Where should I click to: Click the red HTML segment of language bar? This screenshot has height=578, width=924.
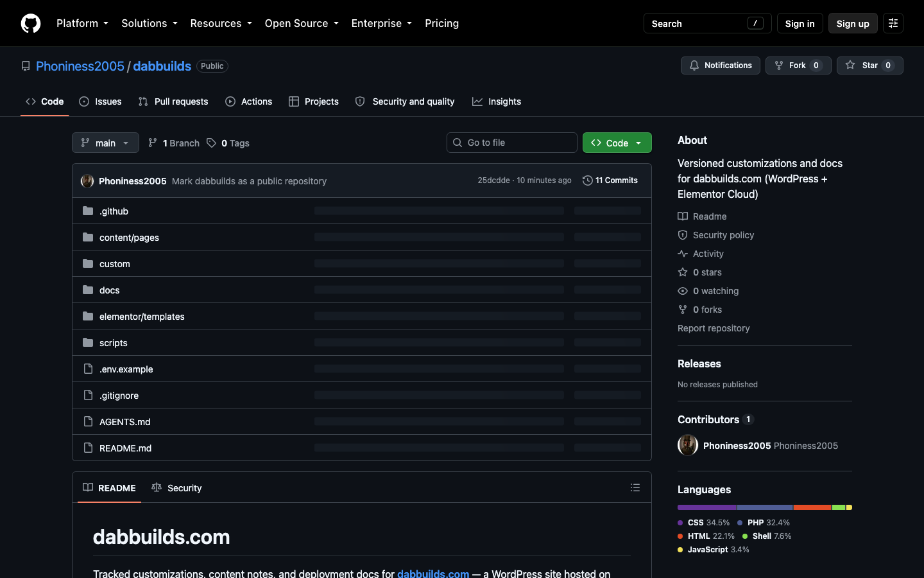coord(813,507)
